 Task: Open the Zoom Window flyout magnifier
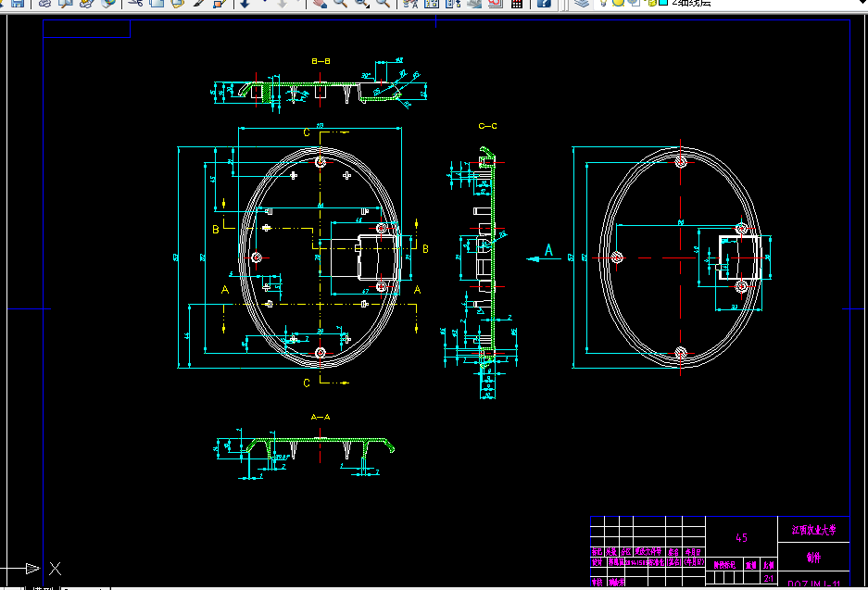pos(362,3)
